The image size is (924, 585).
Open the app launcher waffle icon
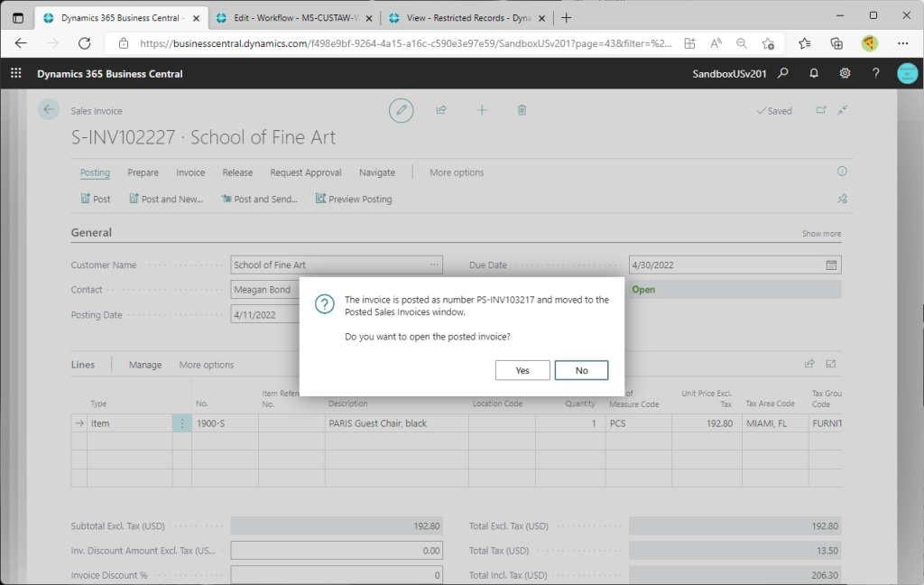16,73
